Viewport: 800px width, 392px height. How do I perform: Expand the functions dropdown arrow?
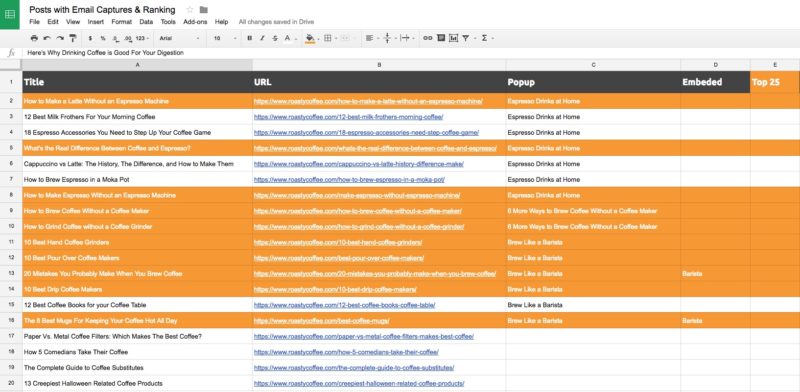pyautogui.click(x=492, y=38)
